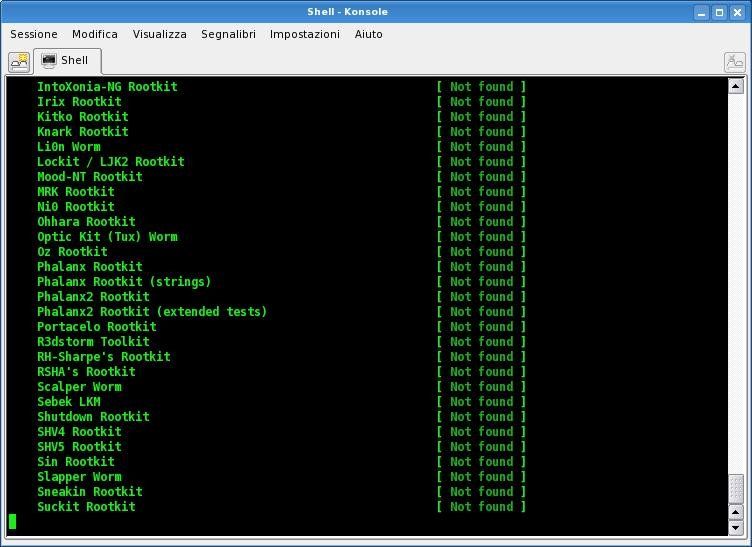Click the 'Kitko Rootkit' line
The width and height of the screenshot is (752, 547).
[83, 116]
